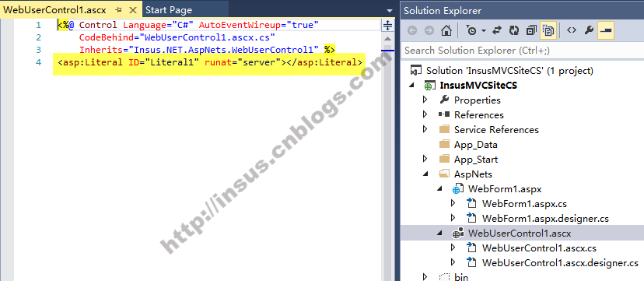The width and height of the screenshot is (644, 281).
Task: Click the Search Solution Explorer field
Action: 522,51
